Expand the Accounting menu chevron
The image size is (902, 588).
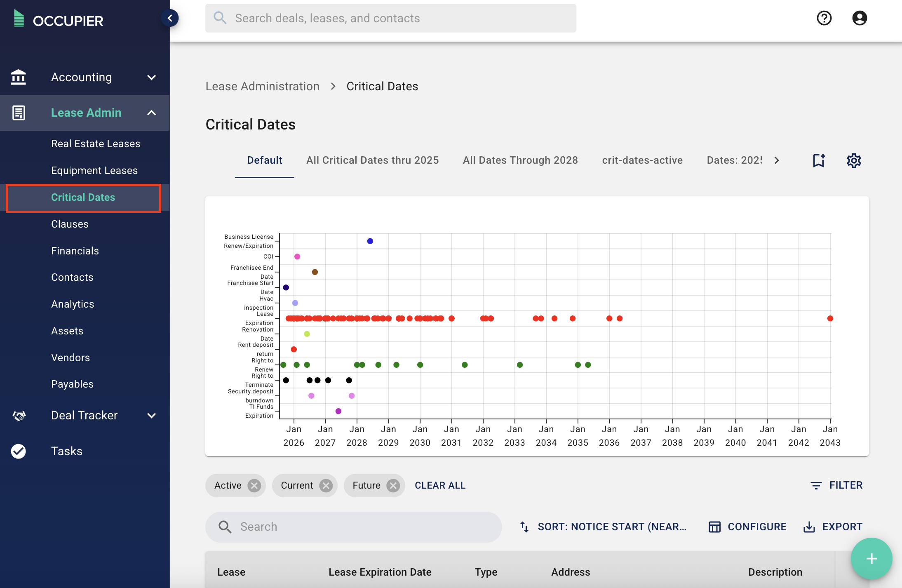tap(152, 77)
